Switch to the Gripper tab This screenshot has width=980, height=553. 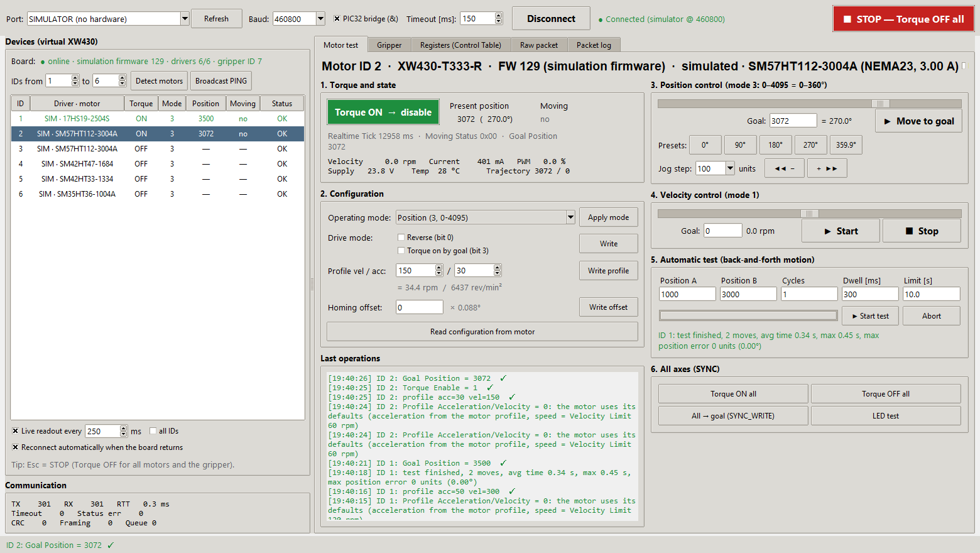click(389, 45)
